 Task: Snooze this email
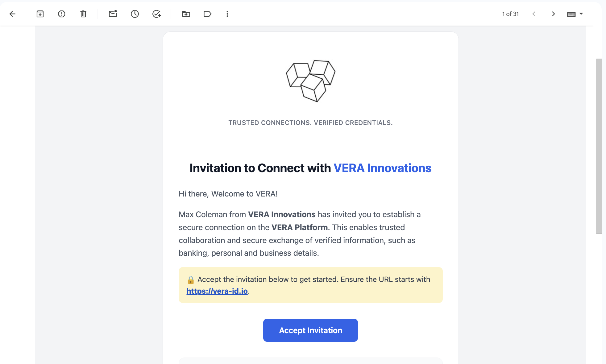(x=135, y=14)
